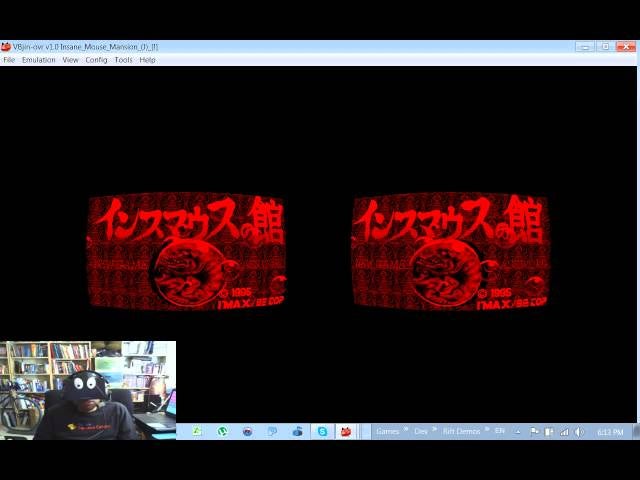Image resolution: width=640 pixels, height=480 pixels.
Task: Click the EN language indicator
Action: [x=500, y=430]
